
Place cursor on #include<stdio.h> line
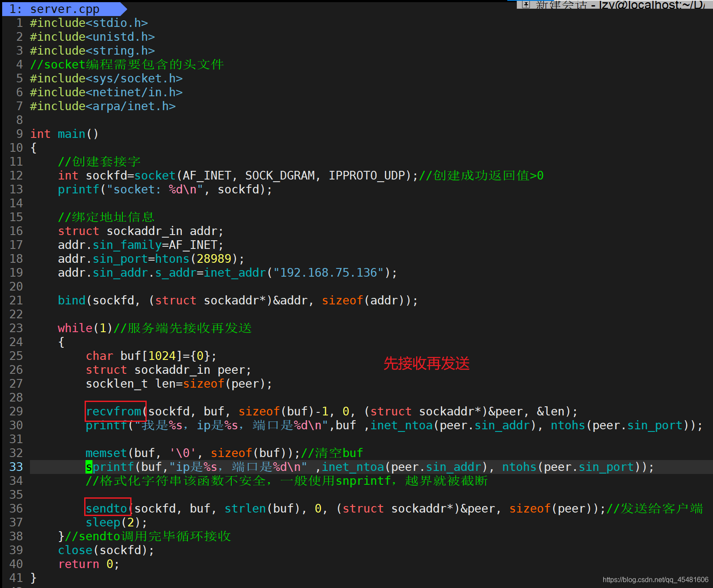coord(89,23)
